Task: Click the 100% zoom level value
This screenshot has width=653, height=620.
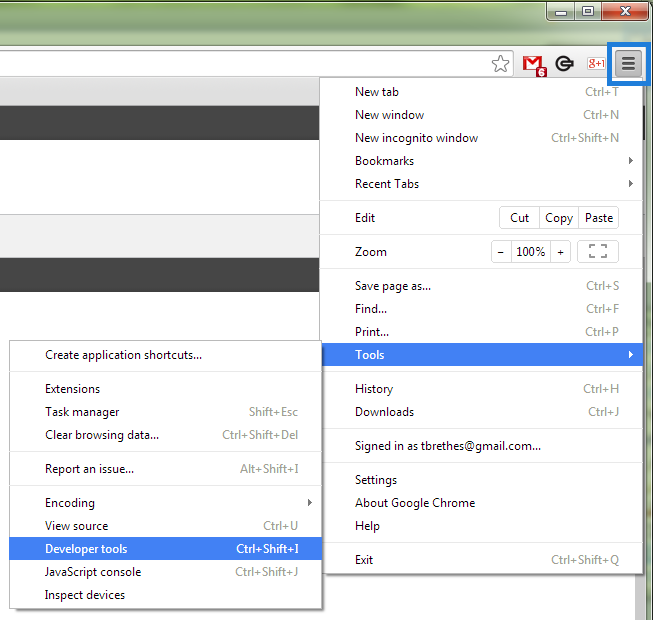Action: [x=531, y=252]
